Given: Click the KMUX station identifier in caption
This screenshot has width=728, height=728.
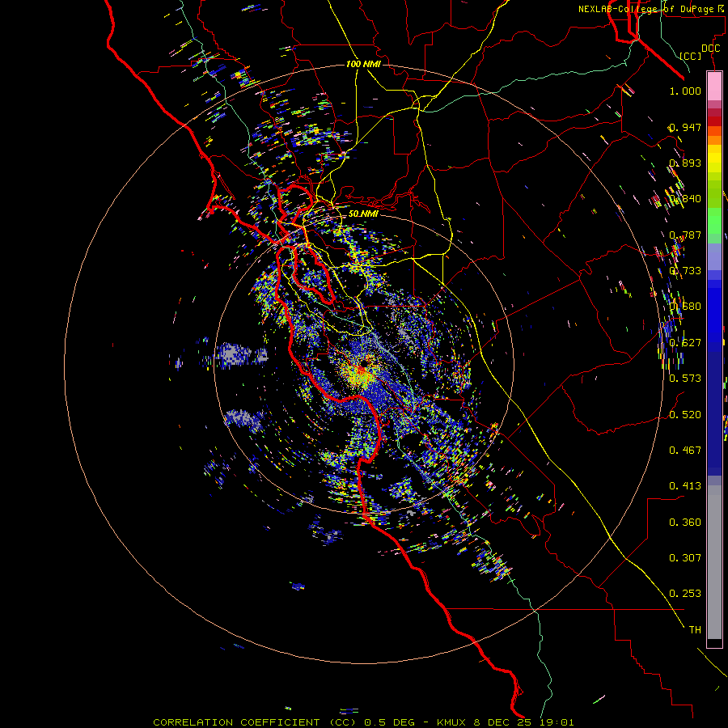Looking at the screenshot, I should (453, 722).
